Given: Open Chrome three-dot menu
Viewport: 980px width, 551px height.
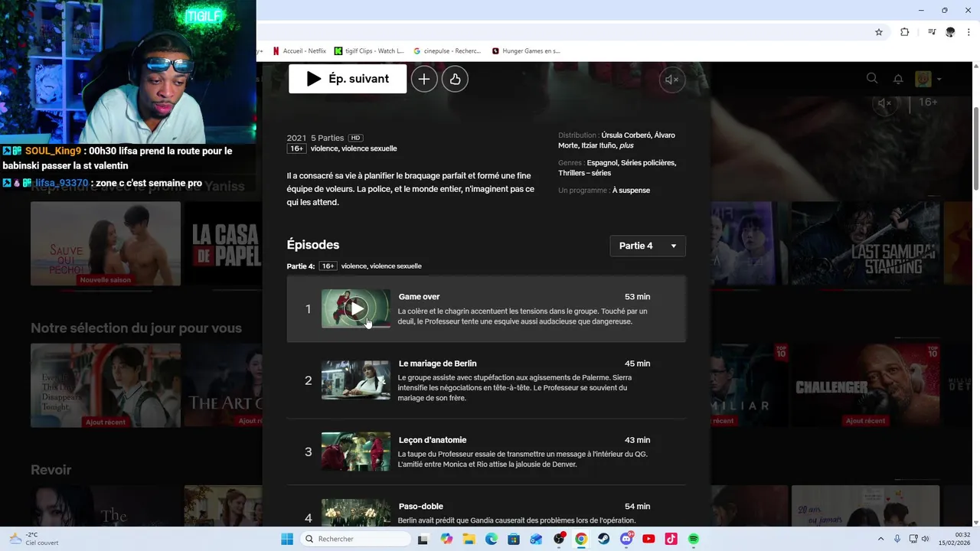Looking at the screenshot, I should [x=969, y=32].
